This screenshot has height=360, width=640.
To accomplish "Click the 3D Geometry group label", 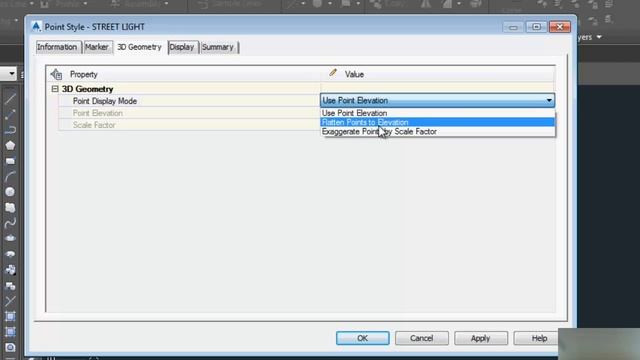I will tap(87, 89).
